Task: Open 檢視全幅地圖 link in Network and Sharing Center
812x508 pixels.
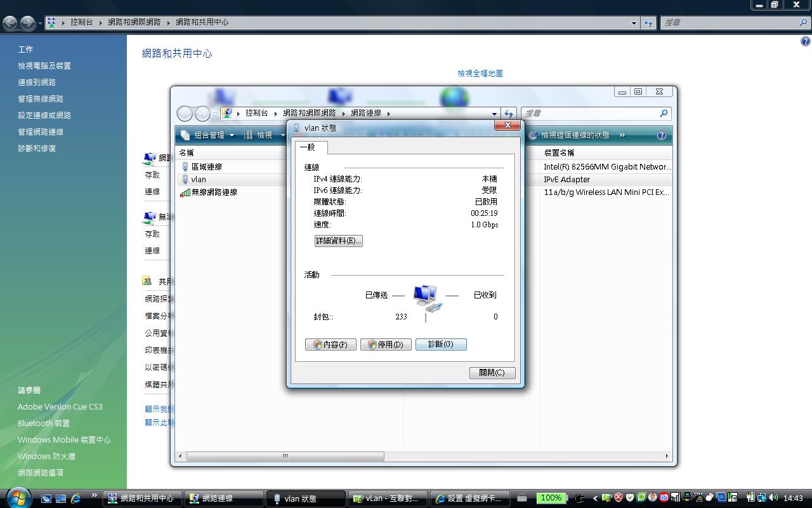Action: tap(480, 74)
